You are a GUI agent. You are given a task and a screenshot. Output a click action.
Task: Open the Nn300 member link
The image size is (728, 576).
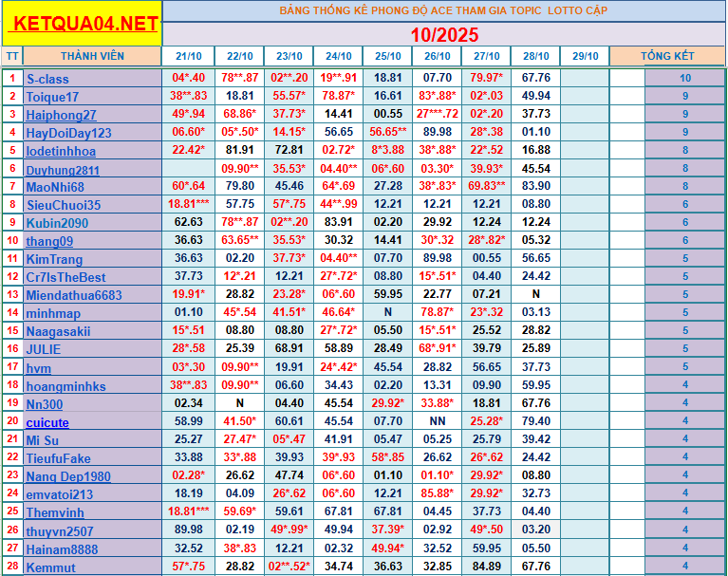(x=45, y=404)
